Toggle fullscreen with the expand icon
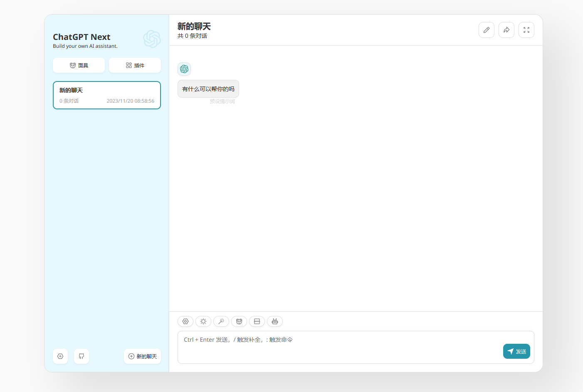The image size is (583, 392). (526, 30)
